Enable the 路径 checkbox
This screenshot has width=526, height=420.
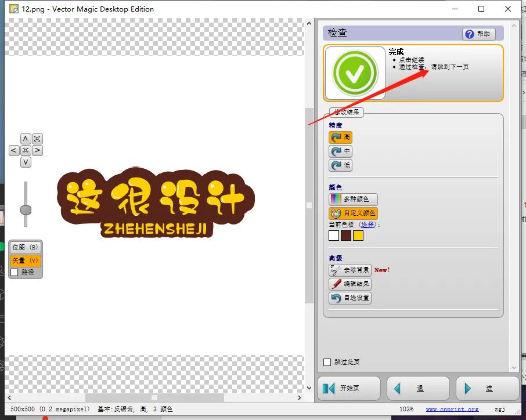[x=15, y=272]
